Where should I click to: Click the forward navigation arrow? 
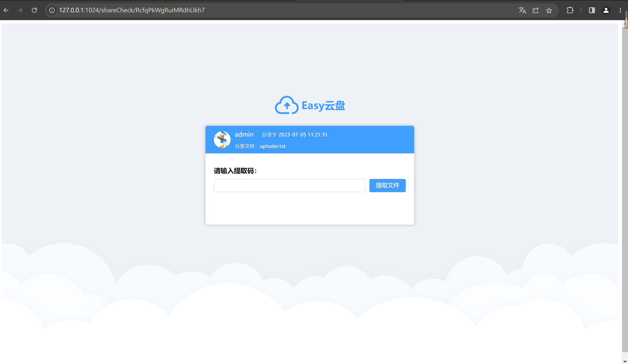[20, 10]
